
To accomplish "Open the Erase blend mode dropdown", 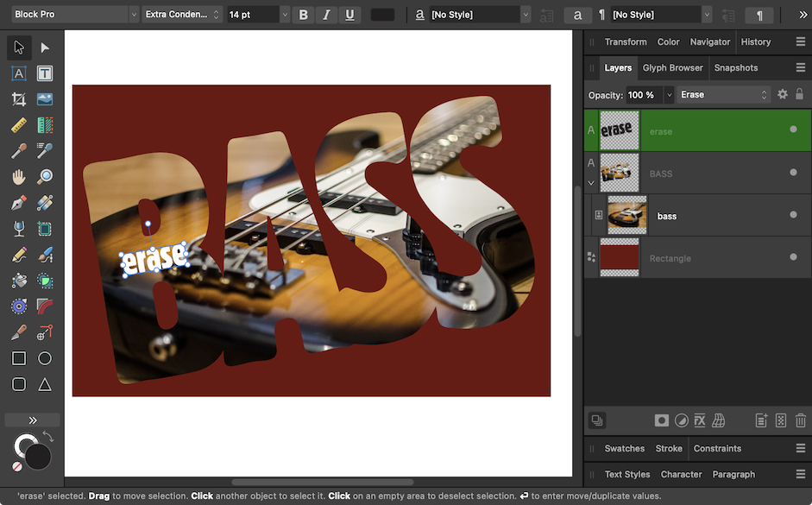I will click(x=723, y=94).
